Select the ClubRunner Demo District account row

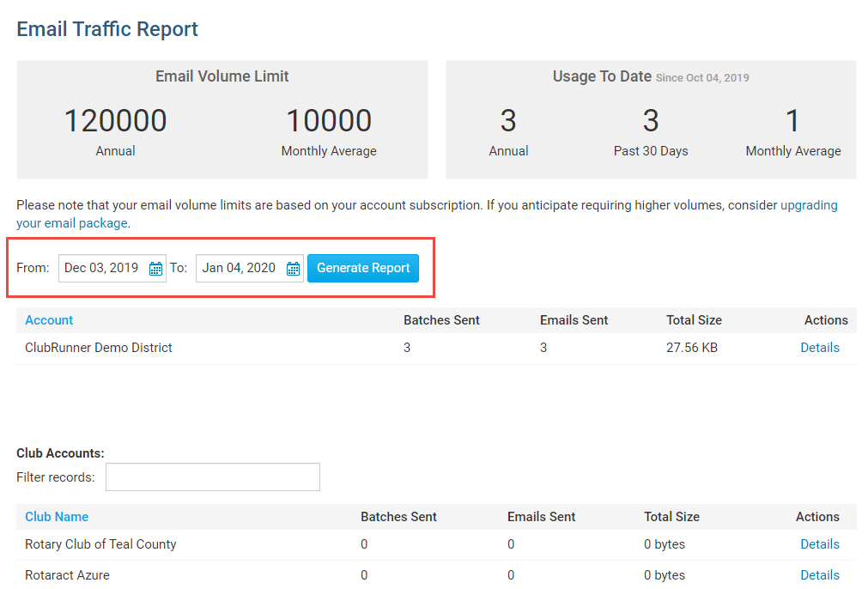pos(99,348)
